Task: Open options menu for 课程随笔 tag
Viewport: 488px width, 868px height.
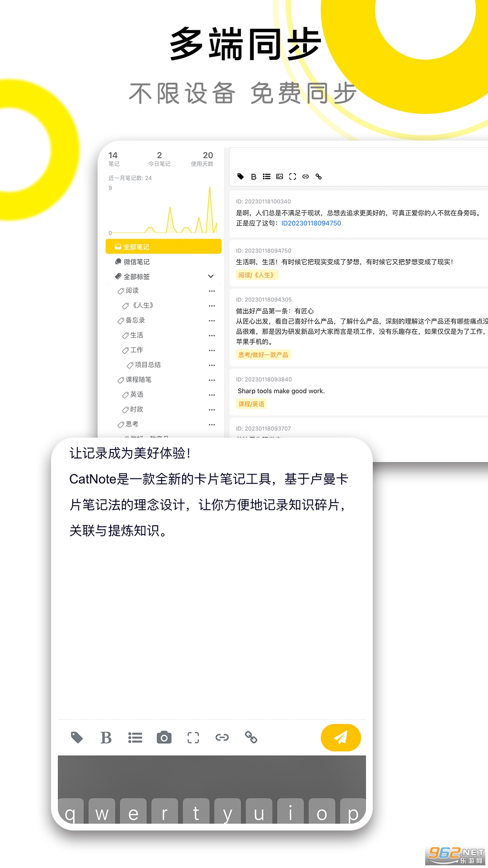Action: tap(212, 380)
